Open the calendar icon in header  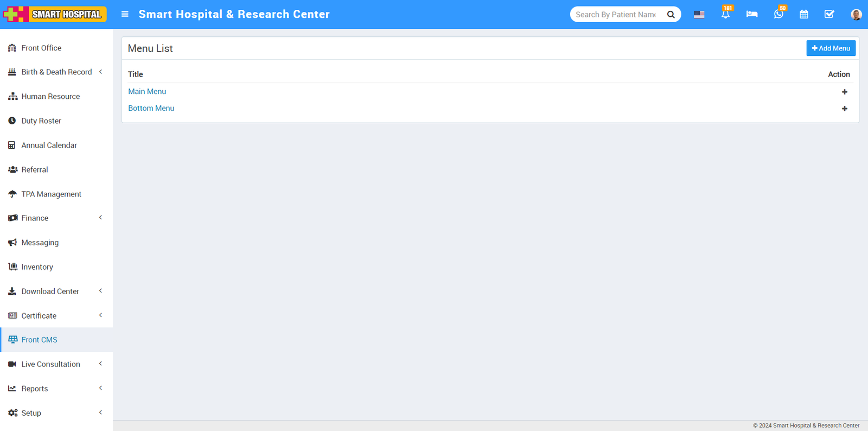click(x=804, y=15)
